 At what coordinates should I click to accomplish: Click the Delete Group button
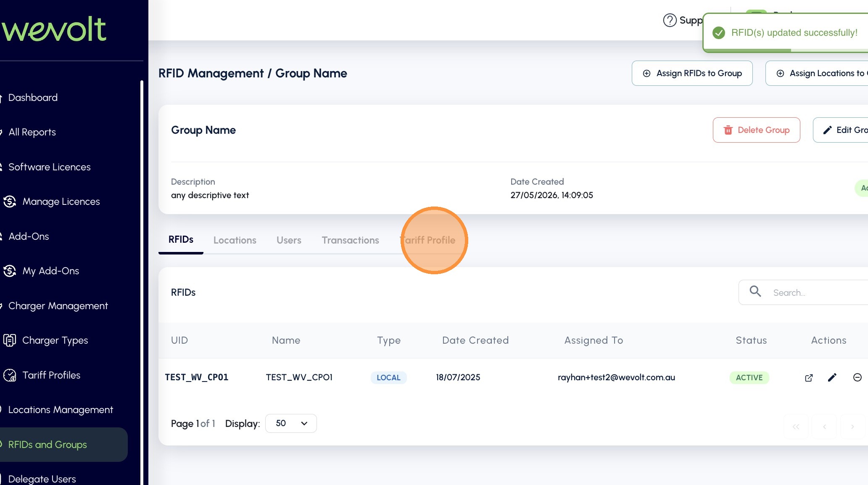(x=756, y=130)
